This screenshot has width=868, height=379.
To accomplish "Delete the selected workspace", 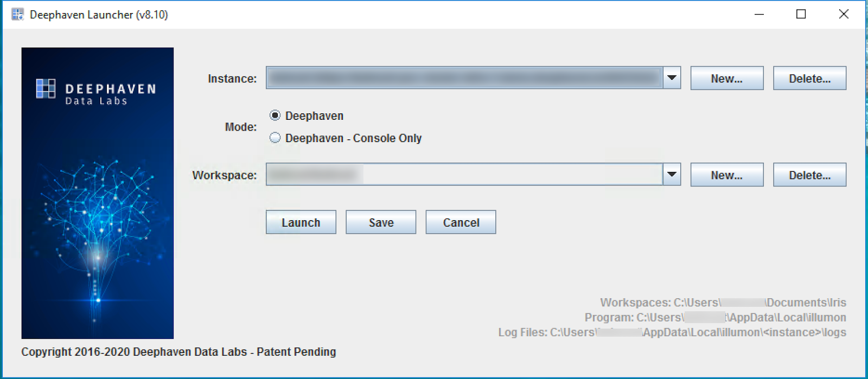I will 809,175.
